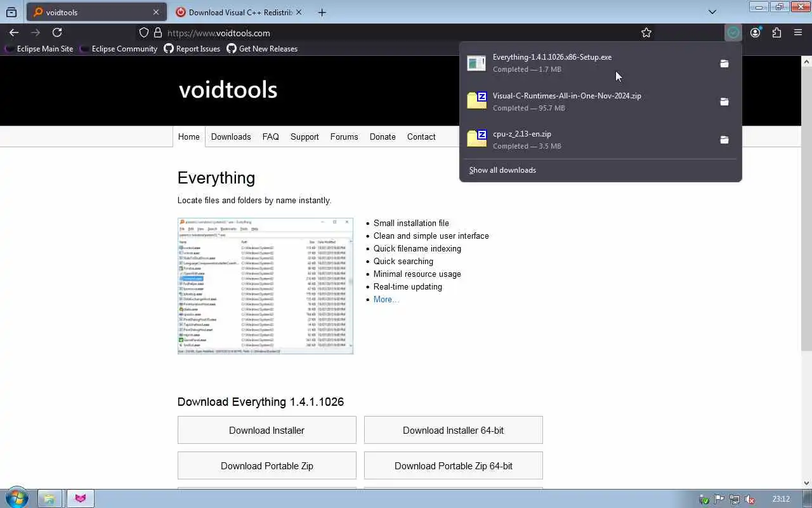Close the Download Visual C++ Redistributable tab
The image size is (812, 508).
pyautogui.click(x=299, y=12)
